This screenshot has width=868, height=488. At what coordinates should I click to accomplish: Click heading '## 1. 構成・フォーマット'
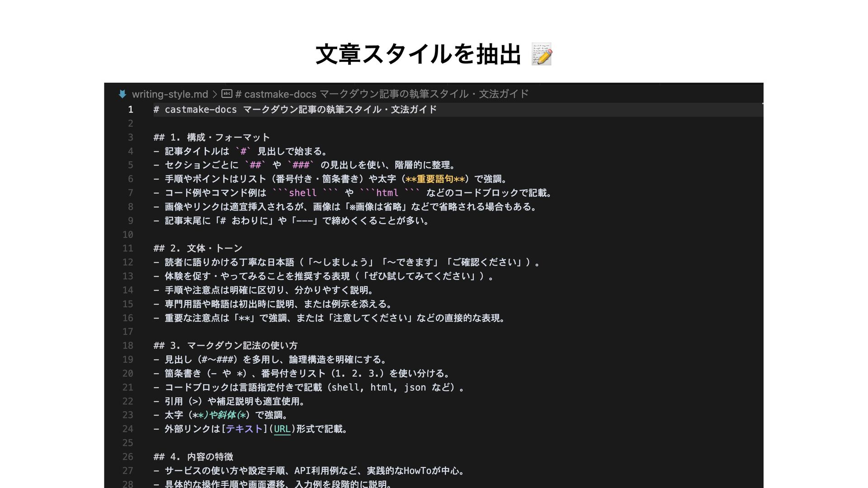212,137
